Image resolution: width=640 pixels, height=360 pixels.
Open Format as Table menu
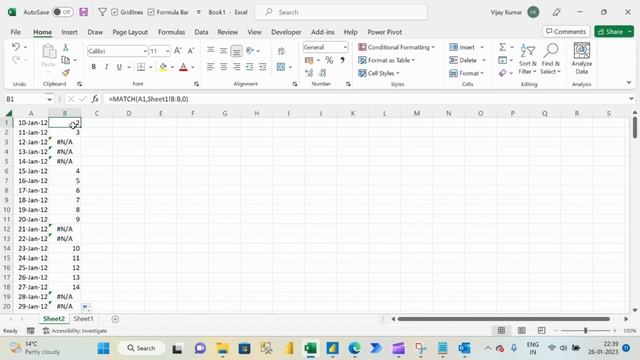coord(386,60)
